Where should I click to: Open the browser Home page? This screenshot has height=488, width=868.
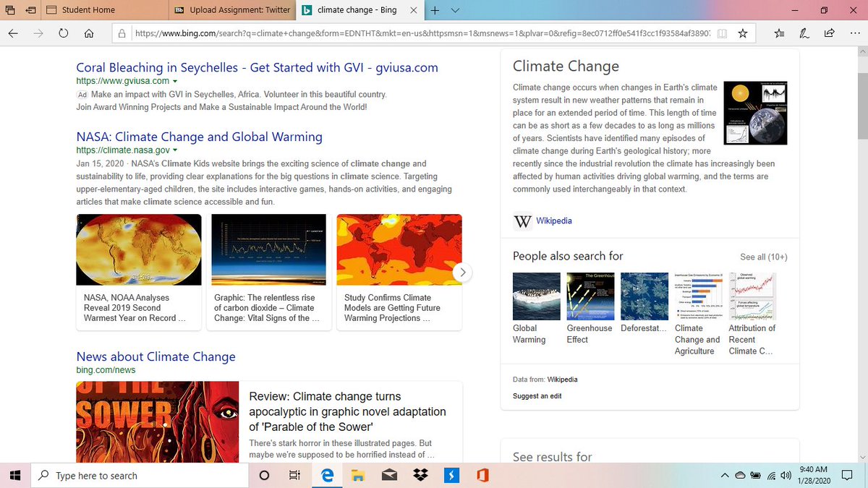pos(88,33)
